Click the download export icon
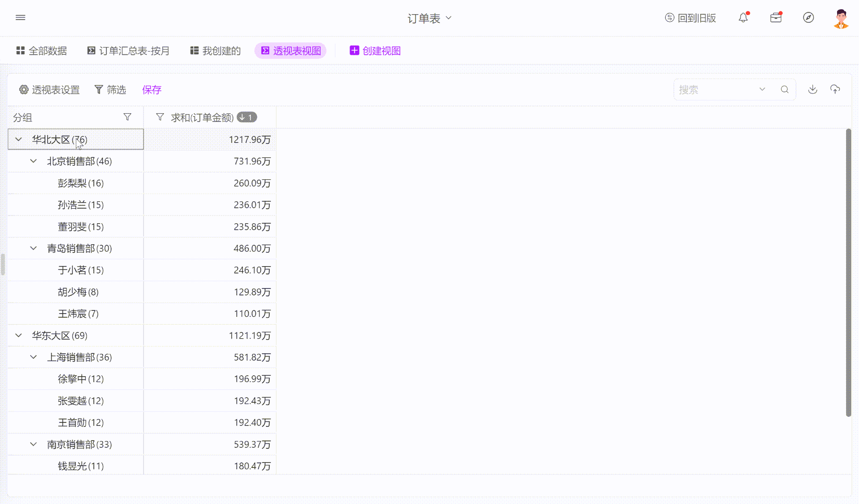 (812, 89)
